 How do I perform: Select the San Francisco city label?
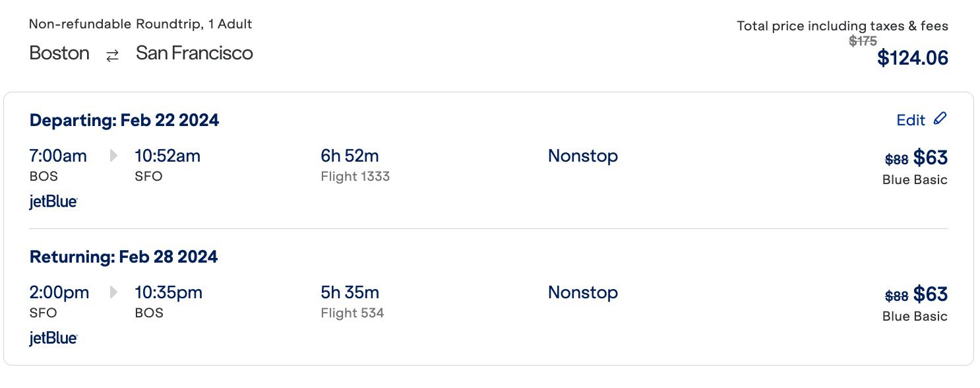pyautogui.click(x=195, y=53)
